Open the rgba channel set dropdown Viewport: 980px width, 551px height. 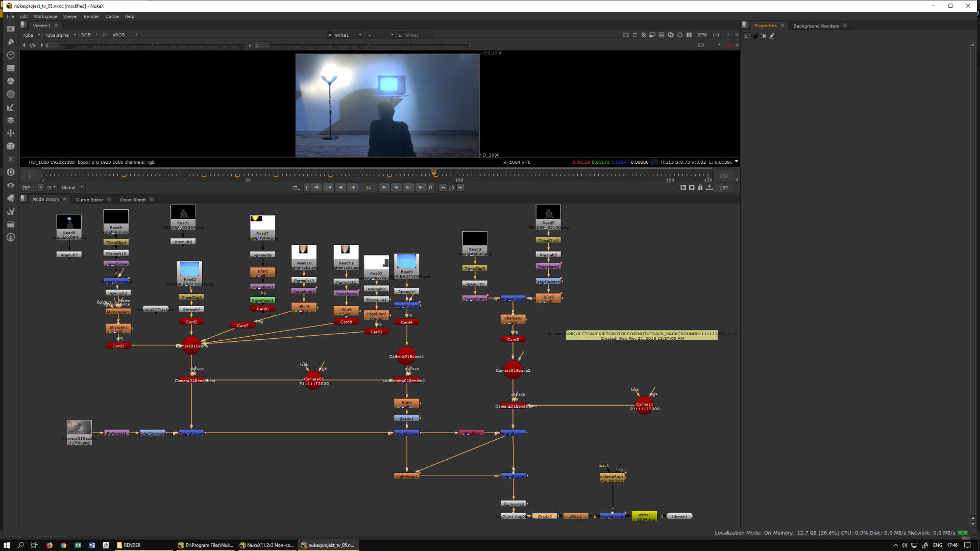click(31, 35)
